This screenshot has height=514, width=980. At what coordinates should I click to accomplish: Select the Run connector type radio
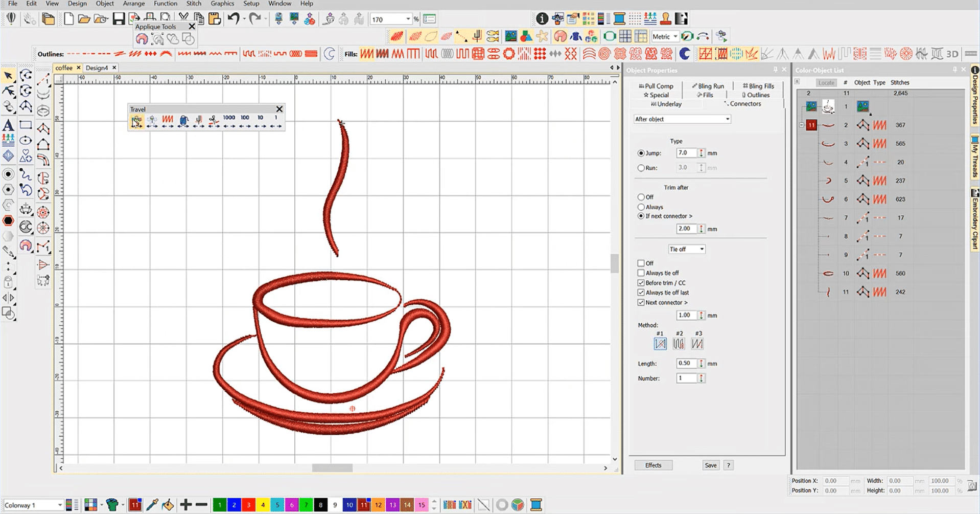pos(641,168)
